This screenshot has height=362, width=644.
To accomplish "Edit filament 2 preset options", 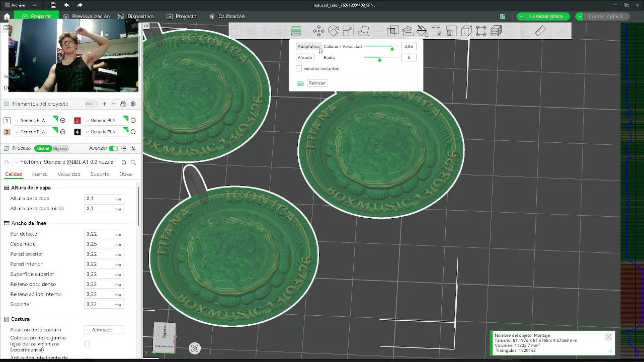I will 133,121.
